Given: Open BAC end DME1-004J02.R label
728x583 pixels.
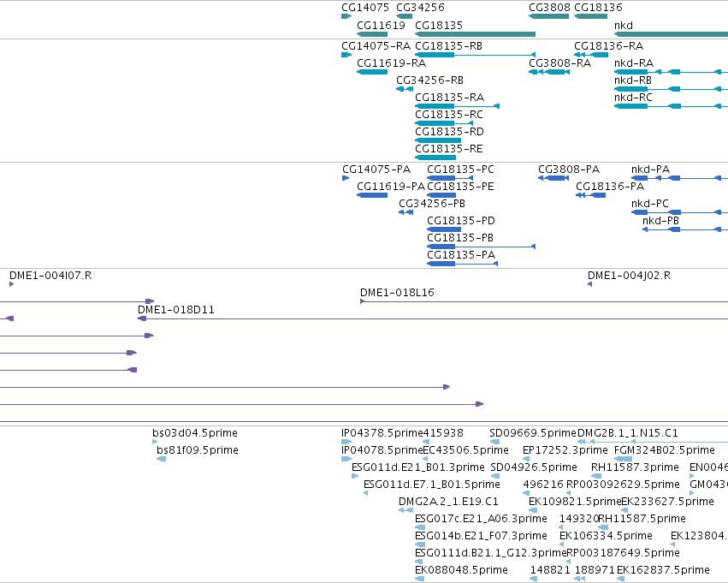Looking at the screenshot, I should 629,276.
